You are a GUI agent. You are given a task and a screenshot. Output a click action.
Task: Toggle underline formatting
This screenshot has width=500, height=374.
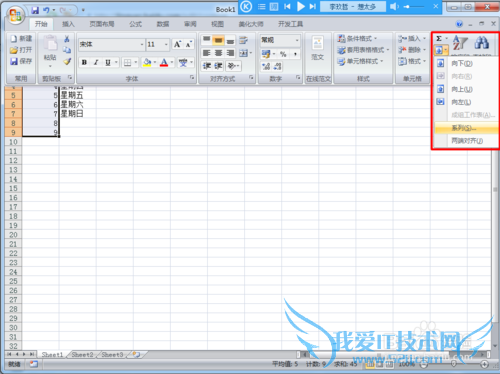(x=108, y=62)
